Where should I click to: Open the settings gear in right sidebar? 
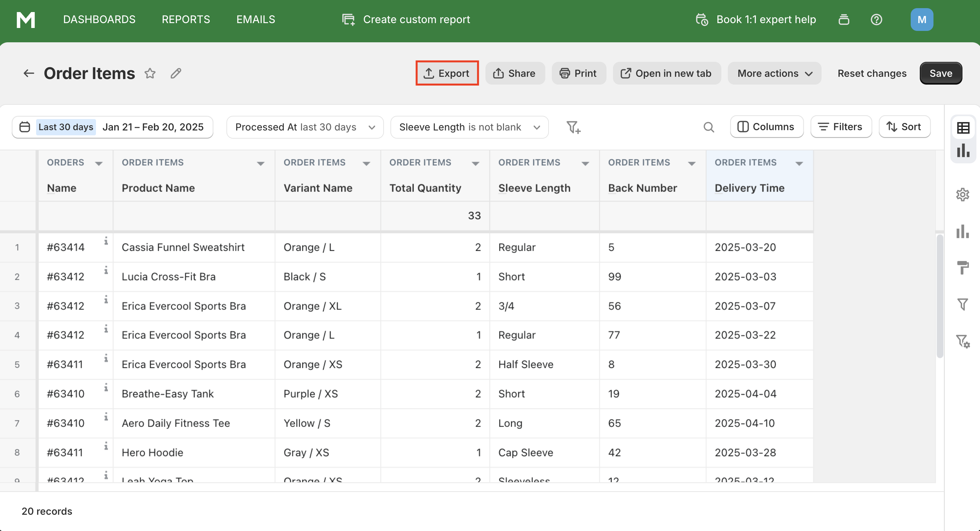[962, 195]
